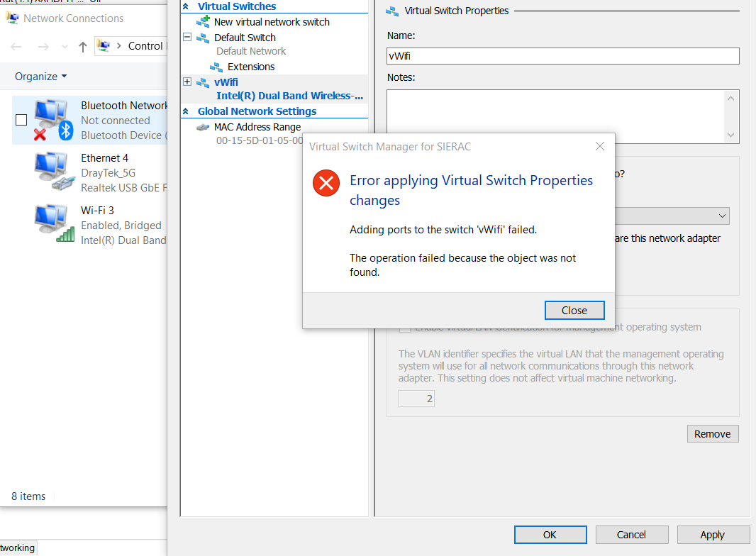Click Wi-Fi 3 connection name
The height and width of the screenshot is (556, 756).
pos(97,210)
